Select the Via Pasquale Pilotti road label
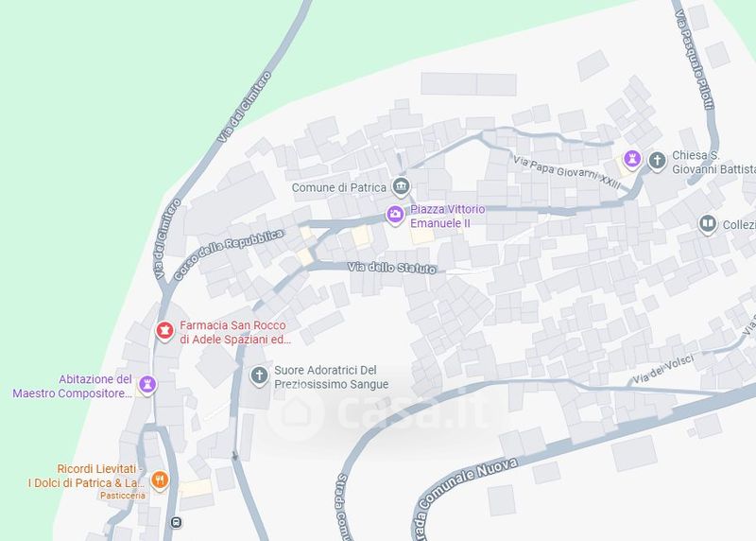 [x=695, y=59]
